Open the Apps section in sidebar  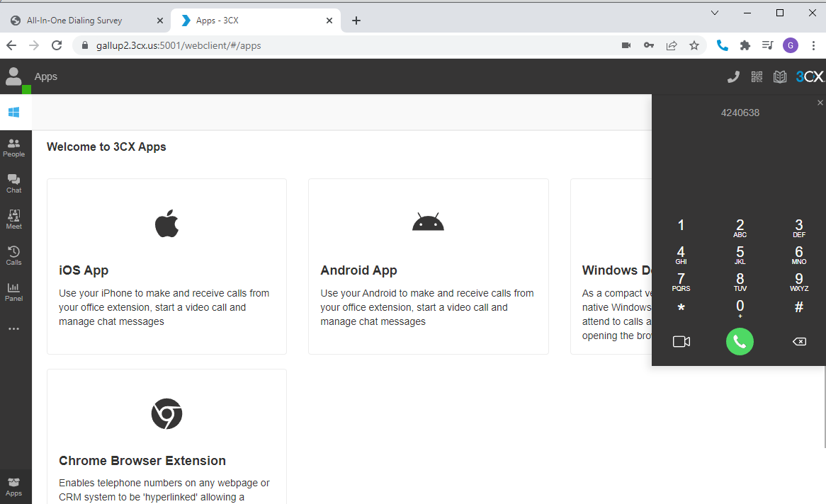13,487
